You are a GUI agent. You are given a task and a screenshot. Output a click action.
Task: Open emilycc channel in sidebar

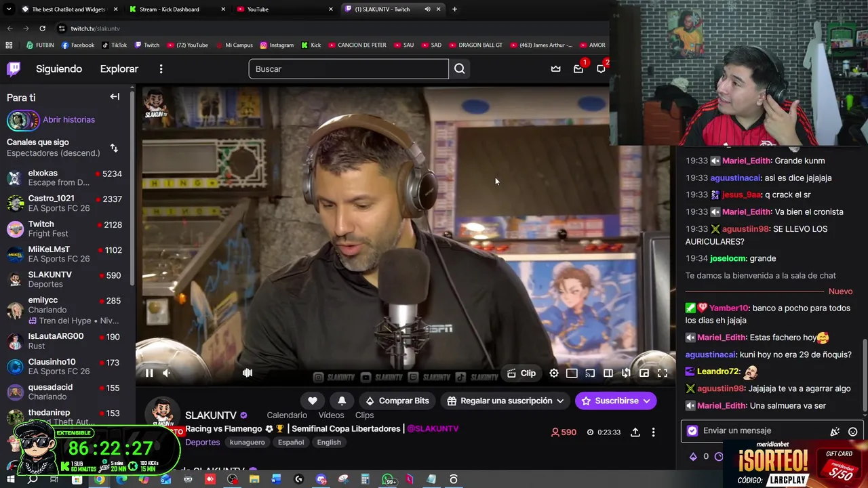[66, 310]
